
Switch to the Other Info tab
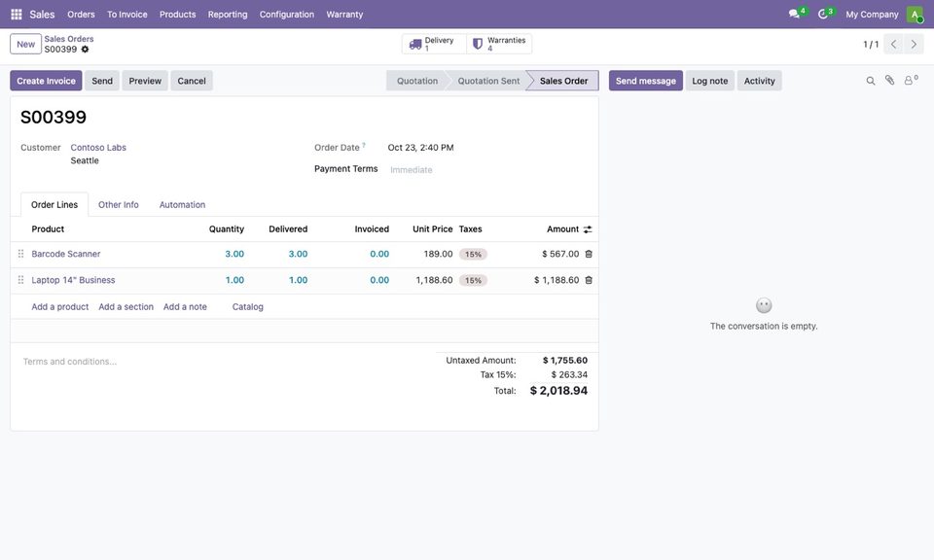pyautogui.click(x=119, y=205)
